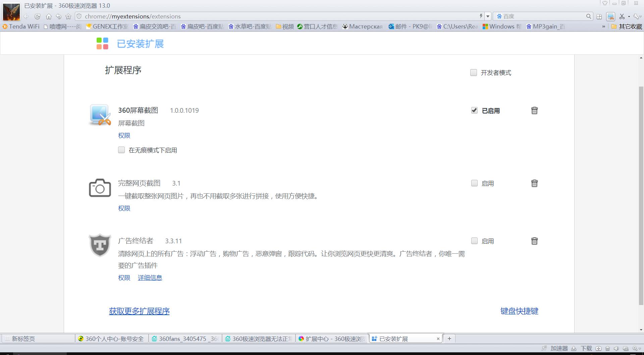Image resolution: width=644 pixels, height=355 pixels.
Task: Switch to the 扩展中心 tab
Action: coord(332,339)
